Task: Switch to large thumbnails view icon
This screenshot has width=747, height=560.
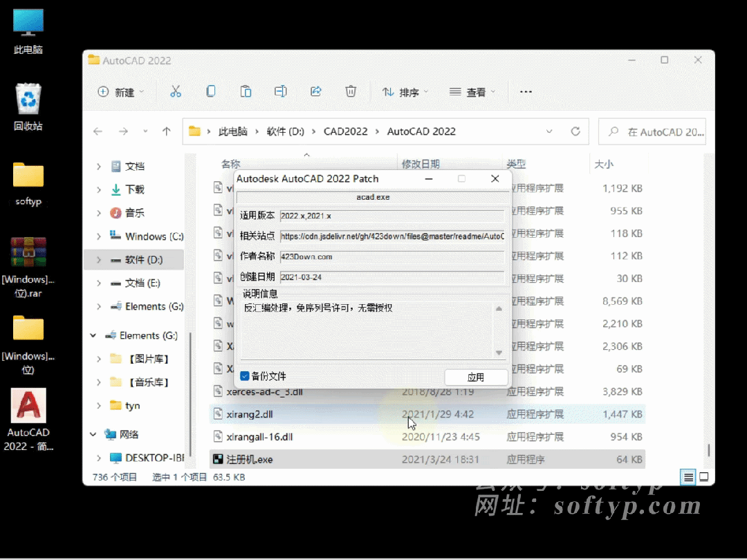Action: tap(704, 476)
